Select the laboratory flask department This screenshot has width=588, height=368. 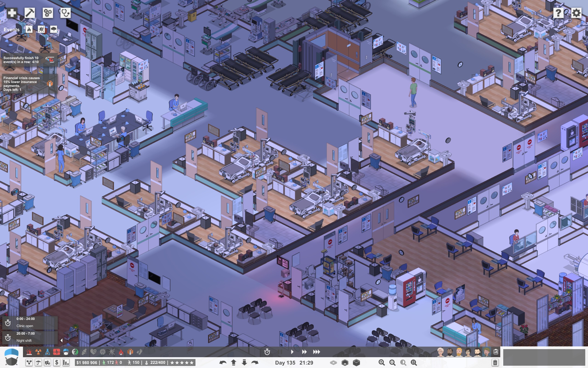click(x=47, y=352)
